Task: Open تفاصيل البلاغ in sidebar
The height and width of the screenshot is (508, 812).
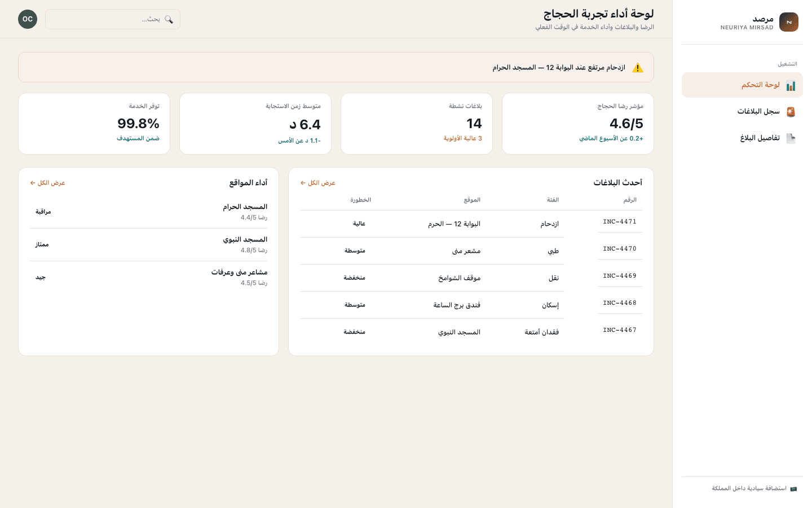Action: [742, 138]
